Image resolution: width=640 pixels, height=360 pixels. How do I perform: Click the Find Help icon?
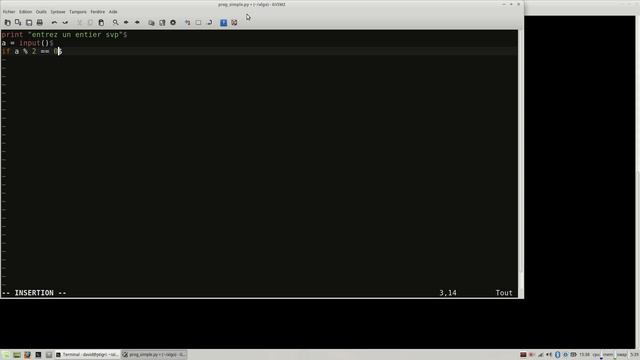[234, 22]
